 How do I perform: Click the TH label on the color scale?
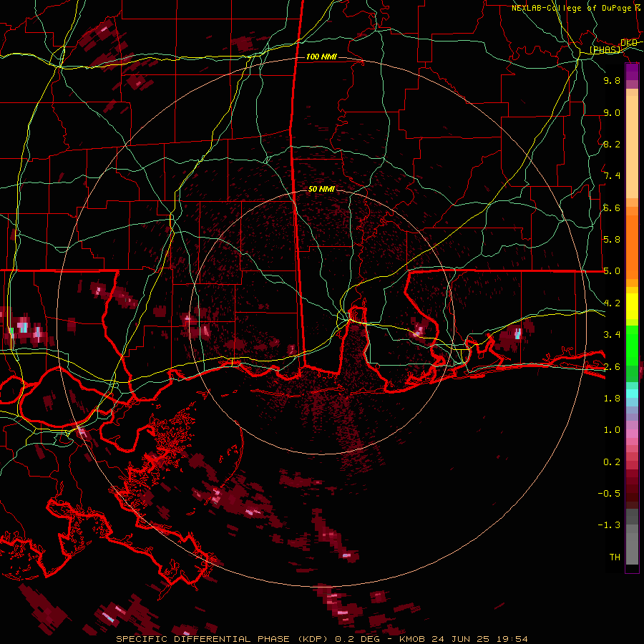click(615, 557)
